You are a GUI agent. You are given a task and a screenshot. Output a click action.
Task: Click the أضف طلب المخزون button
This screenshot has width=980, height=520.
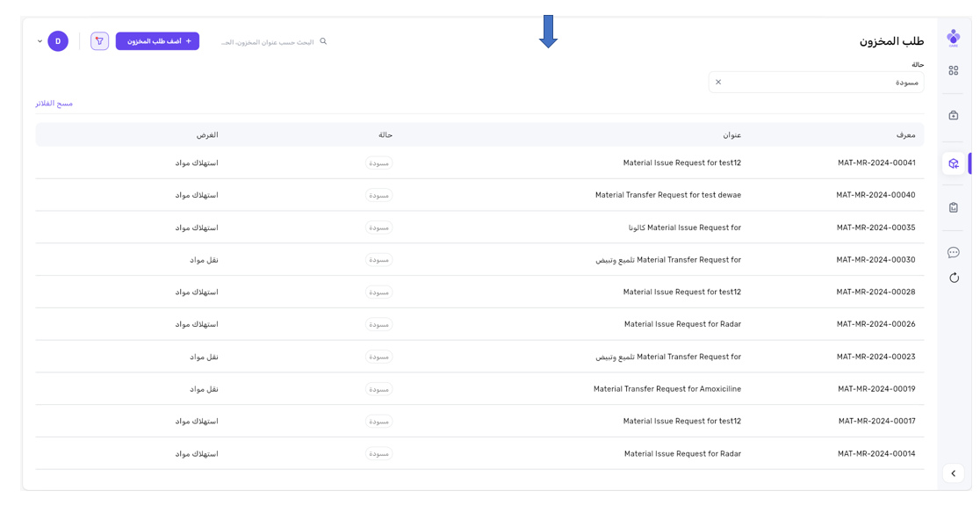[157, 41]
